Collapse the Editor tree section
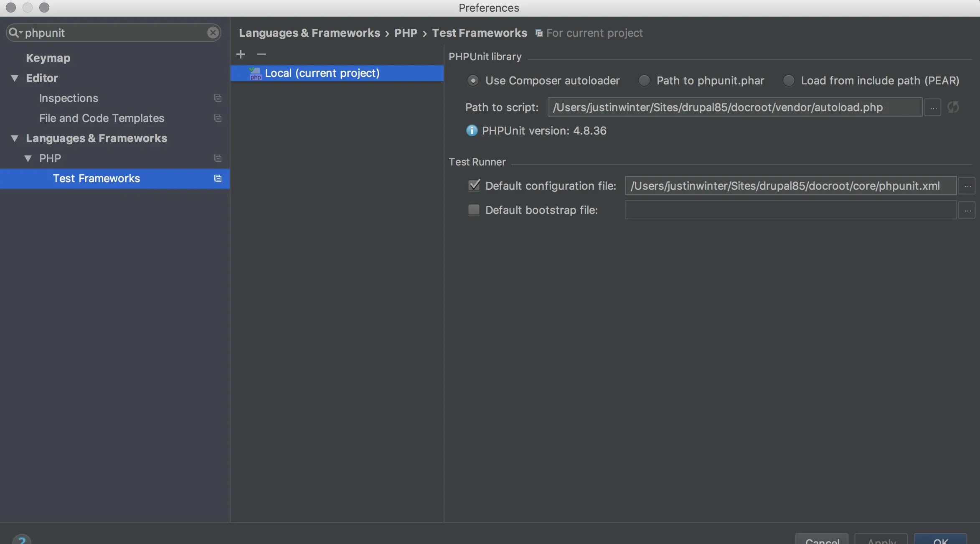980x544 pixels. (x=15, y=78)
